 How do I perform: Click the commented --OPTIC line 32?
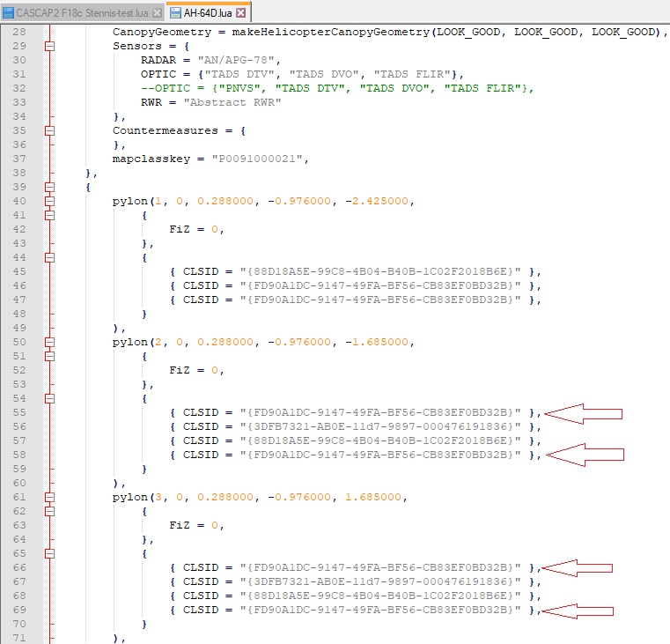click(337, 88)
